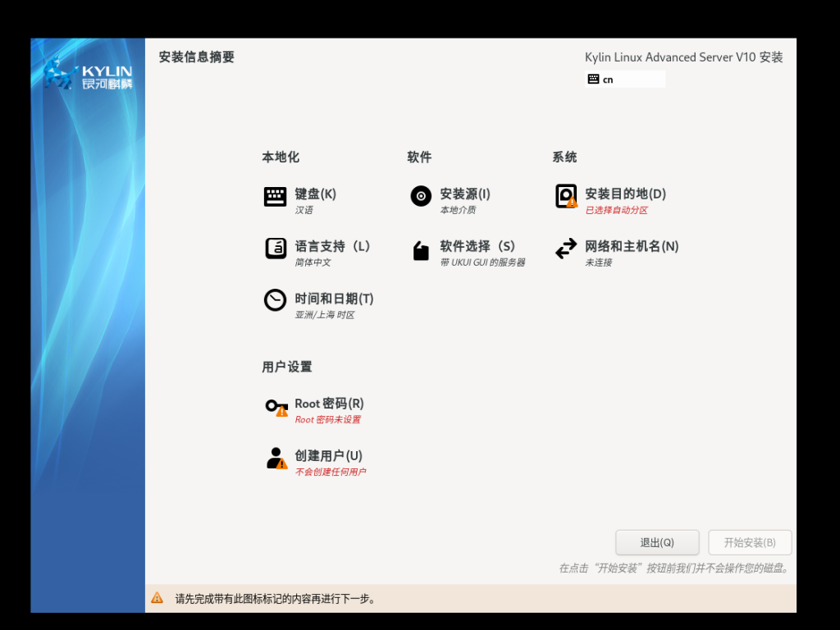This screenshot has height=630, width=840.
Task: Open the 安装目的地(D) disk icon
Action: [x=566, y=196]
